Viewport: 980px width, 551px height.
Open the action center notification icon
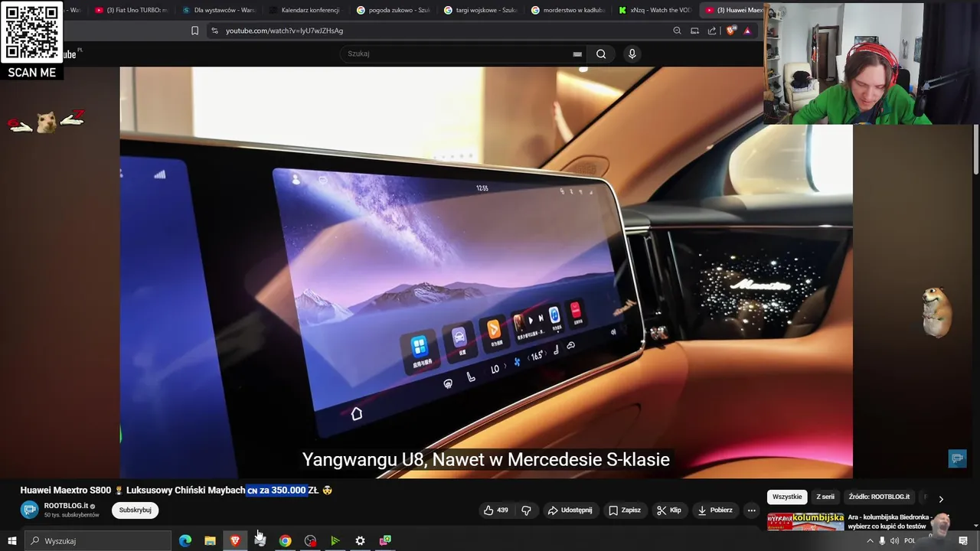[963, 541]
